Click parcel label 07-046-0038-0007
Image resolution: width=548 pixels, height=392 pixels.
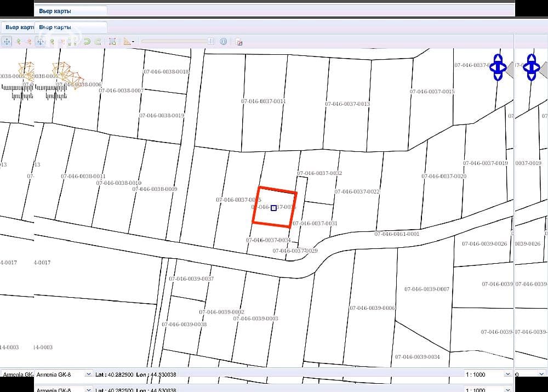pos(121,90)
